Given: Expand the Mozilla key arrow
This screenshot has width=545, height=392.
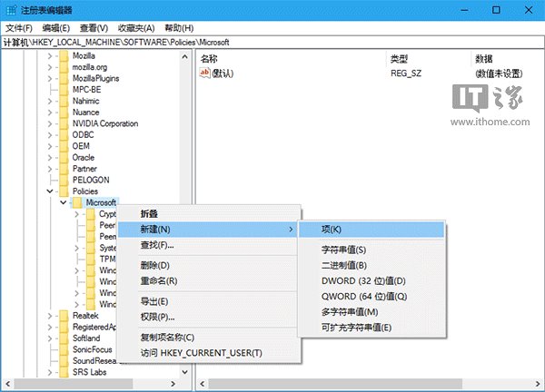Looking at the screenshot, I should (50, 55).
